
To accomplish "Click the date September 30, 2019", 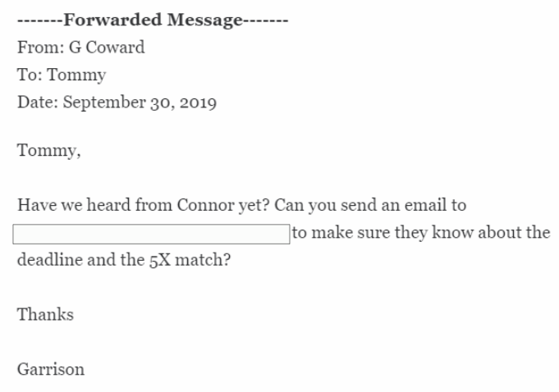I will point(140,103).
